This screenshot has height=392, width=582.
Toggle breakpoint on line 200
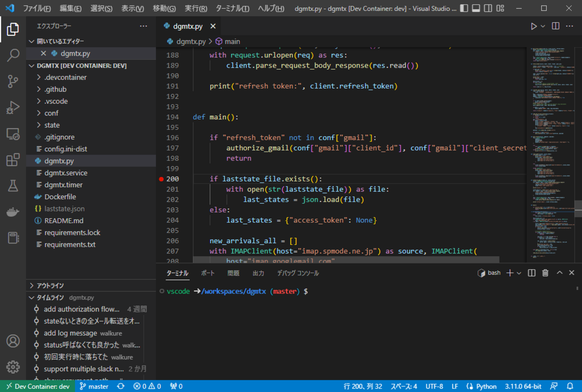(x=161, y=179)
